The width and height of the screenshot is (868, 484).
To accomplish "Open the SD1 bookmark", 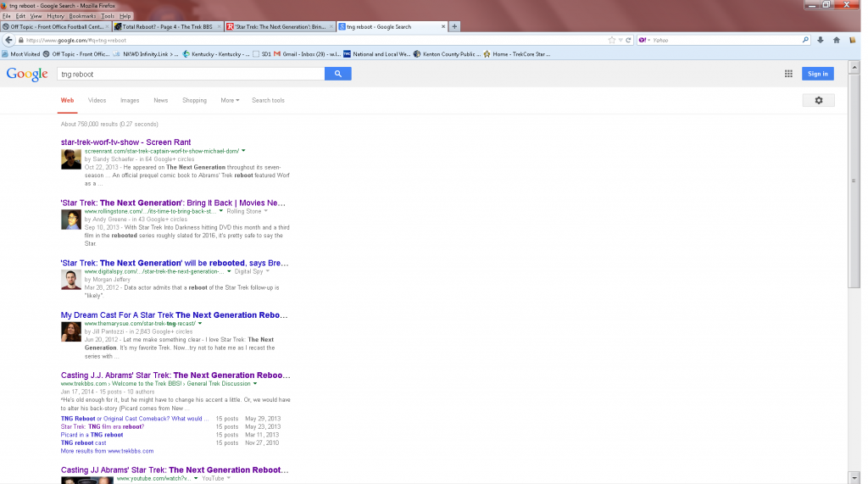I will (262, 54).
